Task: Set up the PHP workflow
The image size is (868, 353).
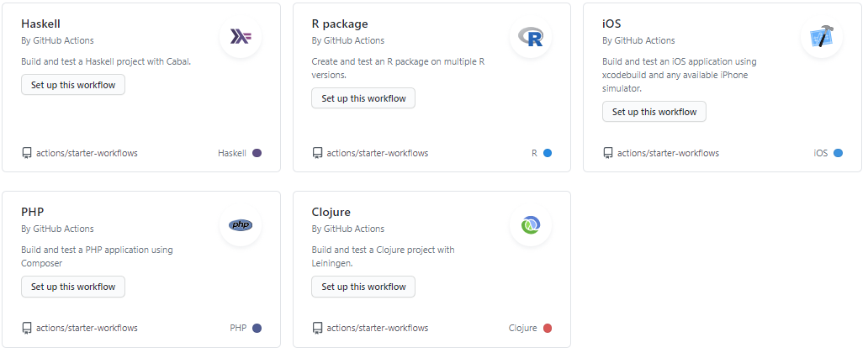Action: 73,287
